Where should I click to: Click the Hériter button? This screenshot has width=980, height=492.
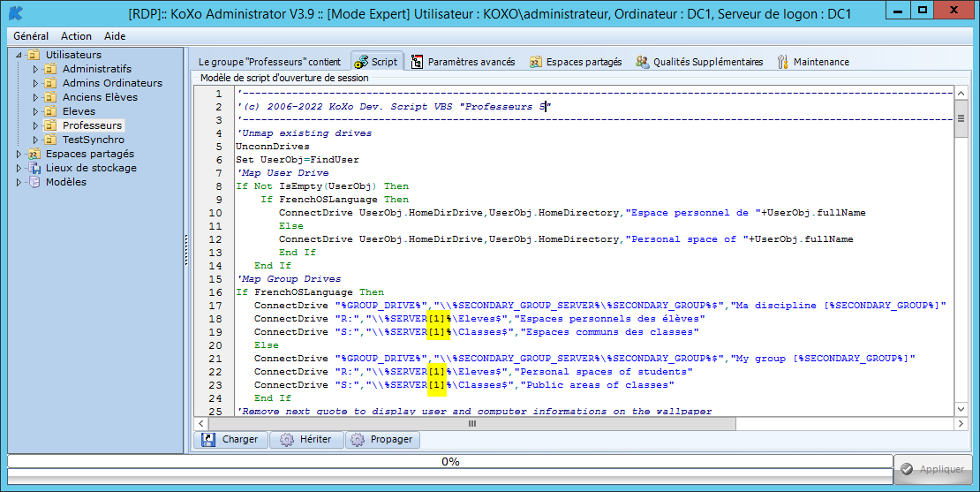point(306,440)
